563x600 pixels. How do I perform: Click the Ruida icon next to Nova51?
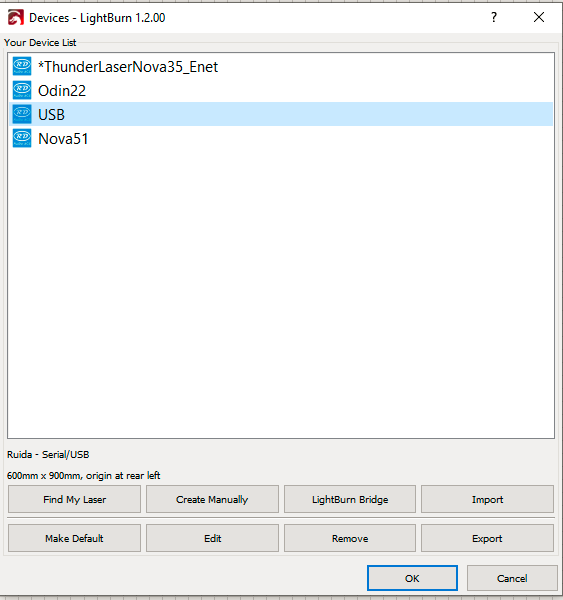[22, 138]
